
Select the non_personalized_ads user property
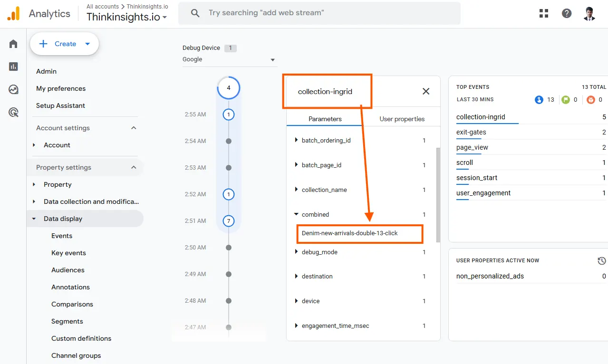point(490,276)
